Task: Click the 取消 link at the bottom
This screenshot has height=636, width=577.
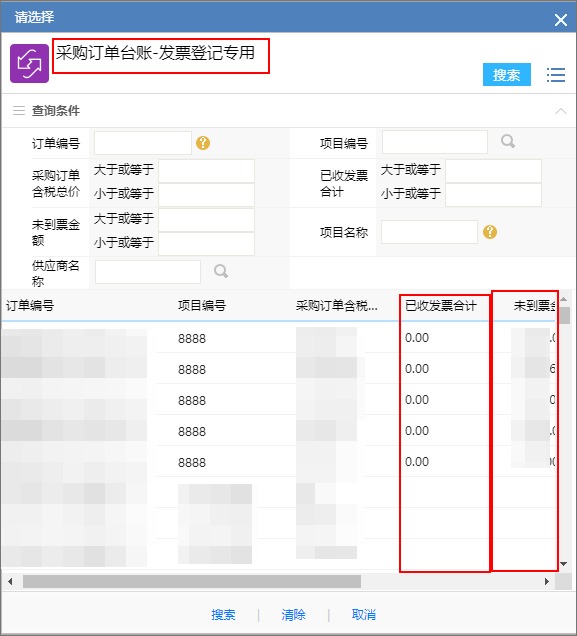Action: pos(363,615)
